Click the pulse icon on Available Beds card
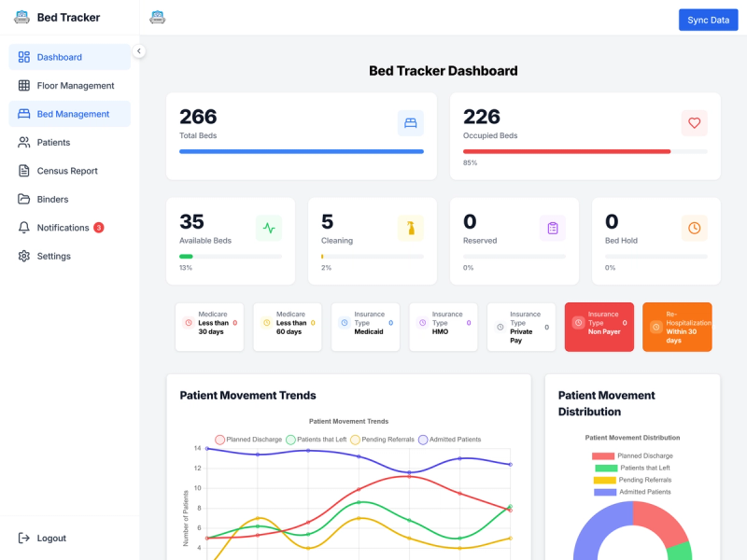Viewport: 747px width, 560px height. point(269,228)
